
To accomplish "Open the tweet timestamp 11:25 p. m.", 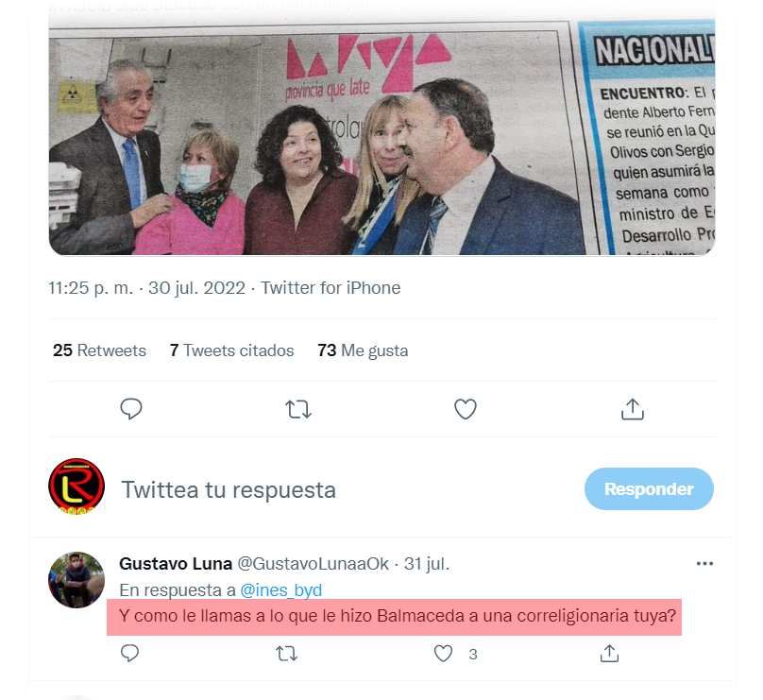I will [x=91, y=288].
